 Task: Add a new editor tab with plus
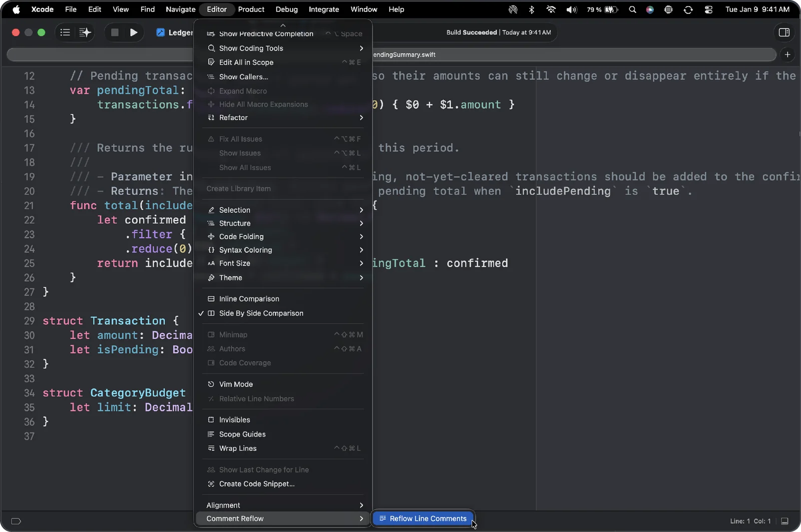tap(787, 55)
